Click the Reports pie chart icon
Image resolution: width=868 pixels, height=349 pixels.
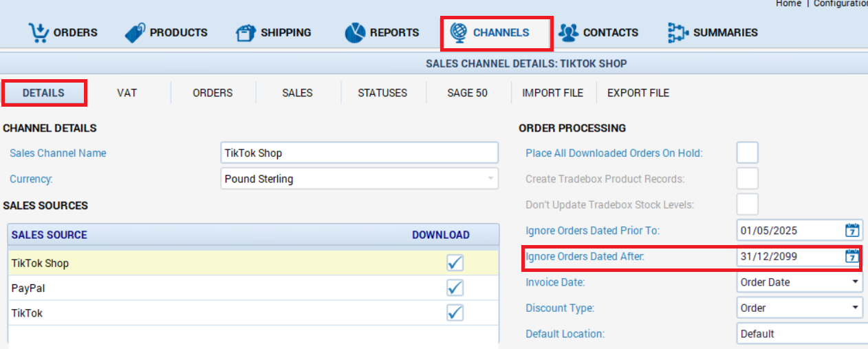pyautogui.click(x=355, y=32)
